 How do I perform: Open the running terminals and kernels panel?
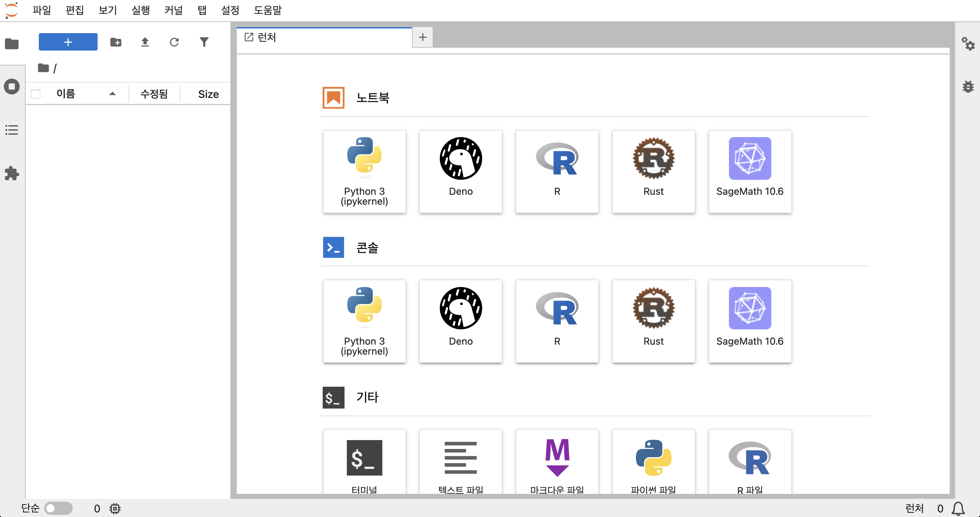coord(12,87)
